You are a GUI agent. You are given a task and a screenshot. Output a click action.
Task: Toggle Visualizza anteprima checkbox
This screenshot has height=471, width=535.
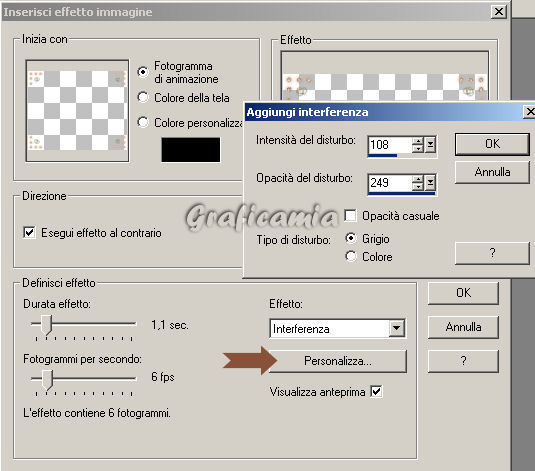[376, 391]
